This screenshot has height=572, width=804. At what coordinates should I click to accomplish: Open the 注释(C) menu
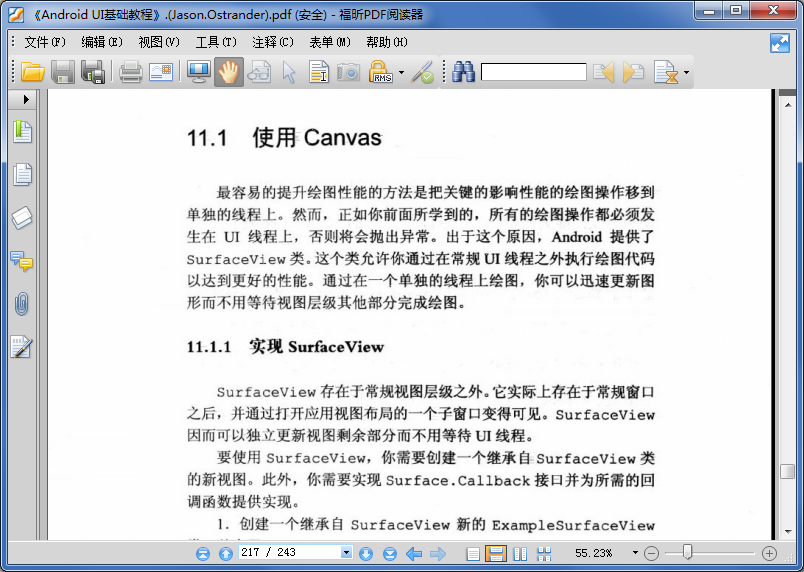pyautogui.click(x=273, y=42)
